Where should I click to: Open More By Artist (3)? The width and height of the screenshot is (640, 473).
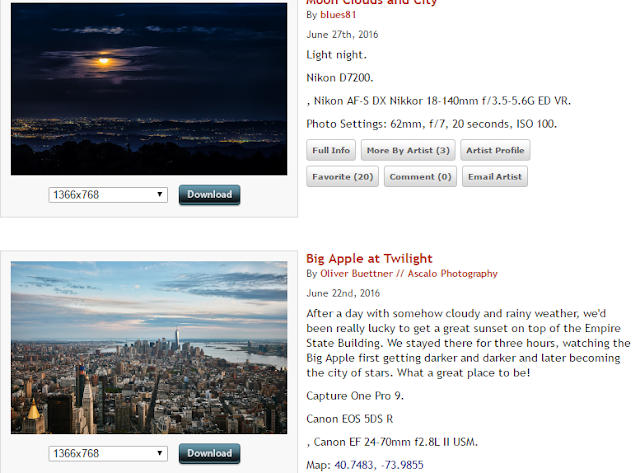click(408, 150)
